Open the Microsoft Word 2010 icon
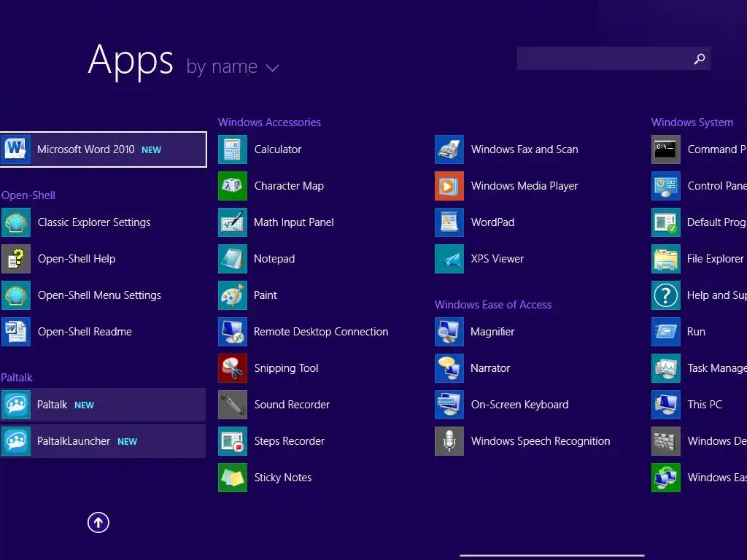747x560 pixels. tap(16, 149)
